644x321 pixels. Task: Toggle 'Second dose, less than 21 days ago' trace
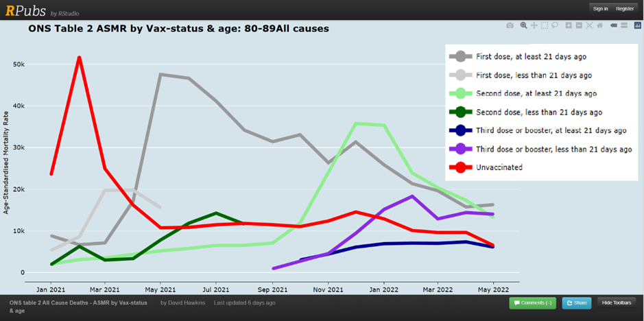[539, 112]
